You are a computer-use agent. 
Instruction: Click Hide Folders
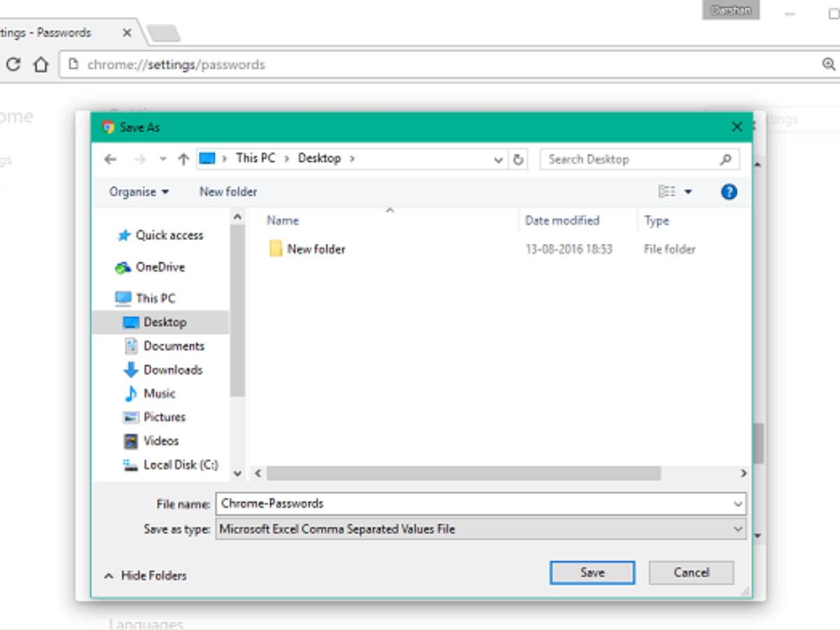click(x=146, y=575)
